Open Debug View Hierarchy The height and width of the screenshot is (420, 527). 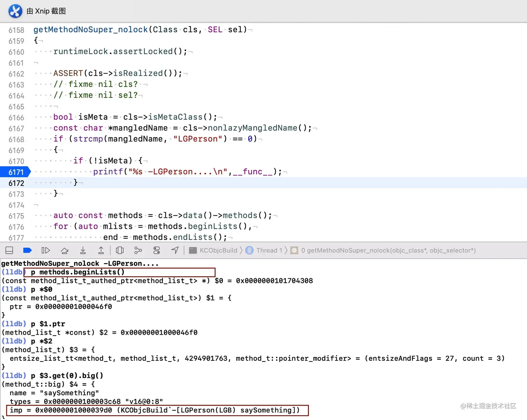pyautogui.click(x=120, y=250)
